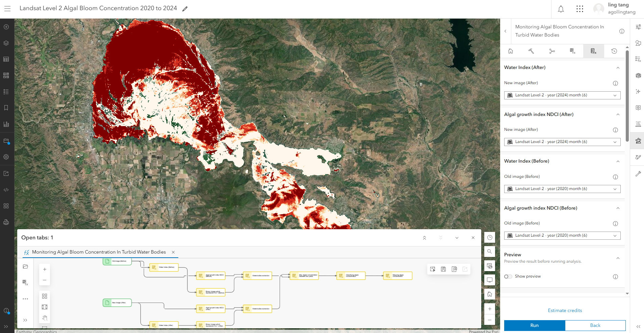Collapse the Open tabs panel chevron
This screenshot has width=644, height=333.
457,238
